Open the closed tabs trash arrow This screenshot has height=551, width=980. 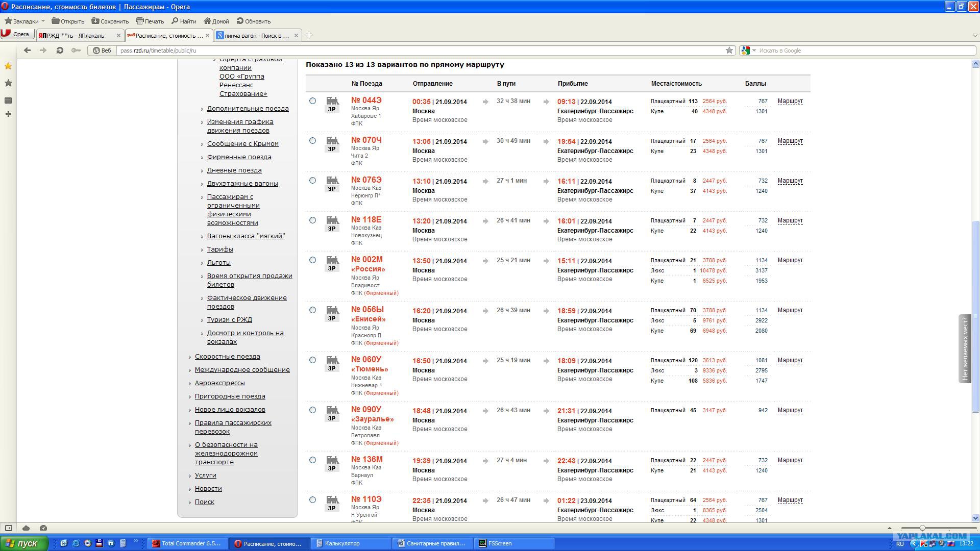975,35
